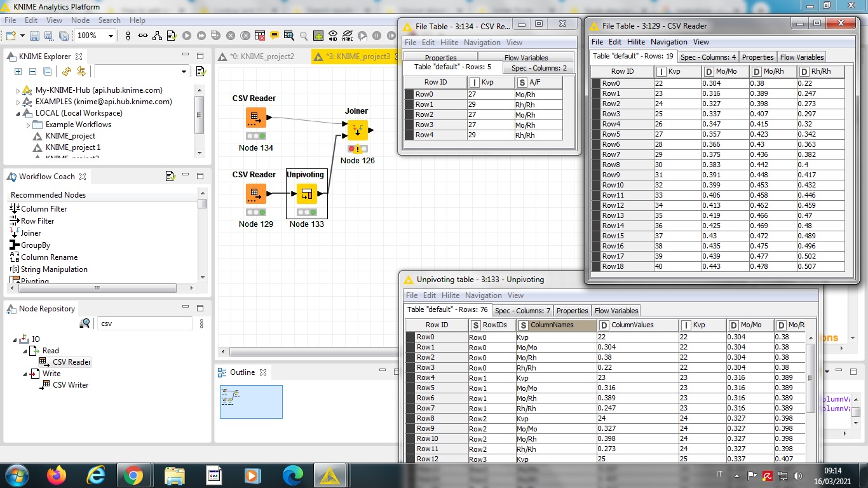Click the Cancel all executions toolbar icon

(245, 36)
